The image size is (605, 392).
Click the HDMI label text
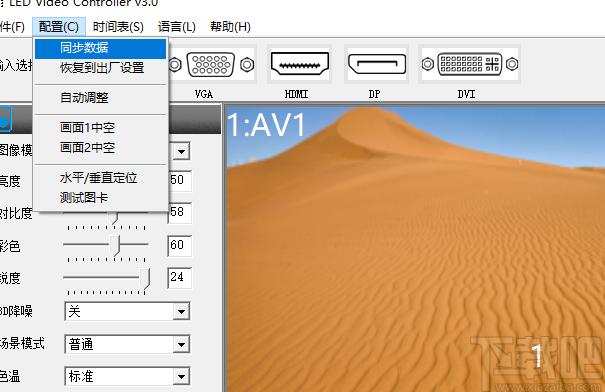tap(296, 94)
